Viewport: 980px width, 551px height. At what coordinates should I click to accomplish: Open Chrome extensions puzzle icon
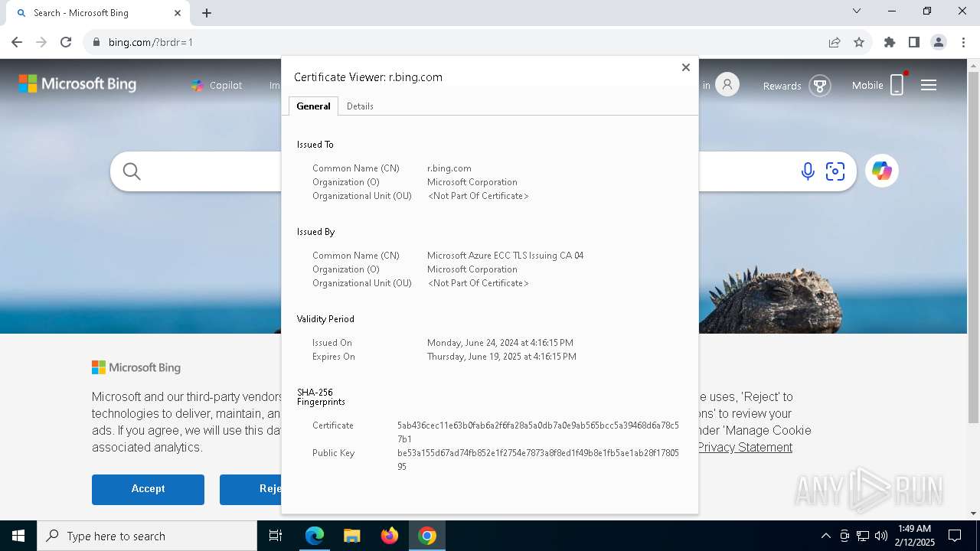[890, 42]
